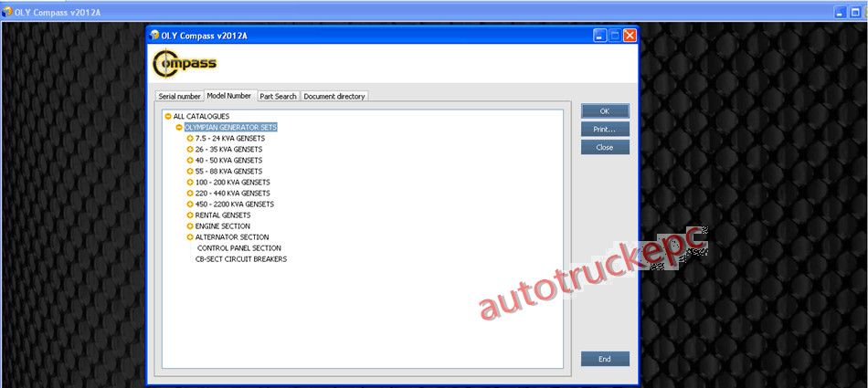
Task: Click the Compass logo in the dialog header
Action: point(185,64)
